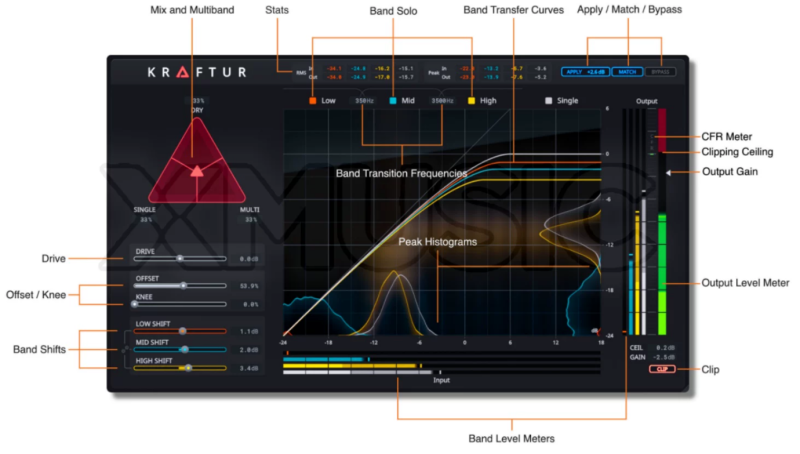Click the Input label below the band meters
This screenshot has height=454, width=800.
tap(441, 380)
